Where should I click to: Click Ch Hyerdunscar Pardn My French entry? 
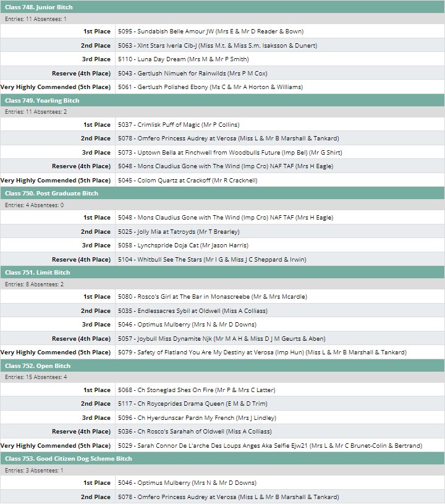[x=197, y=418]
